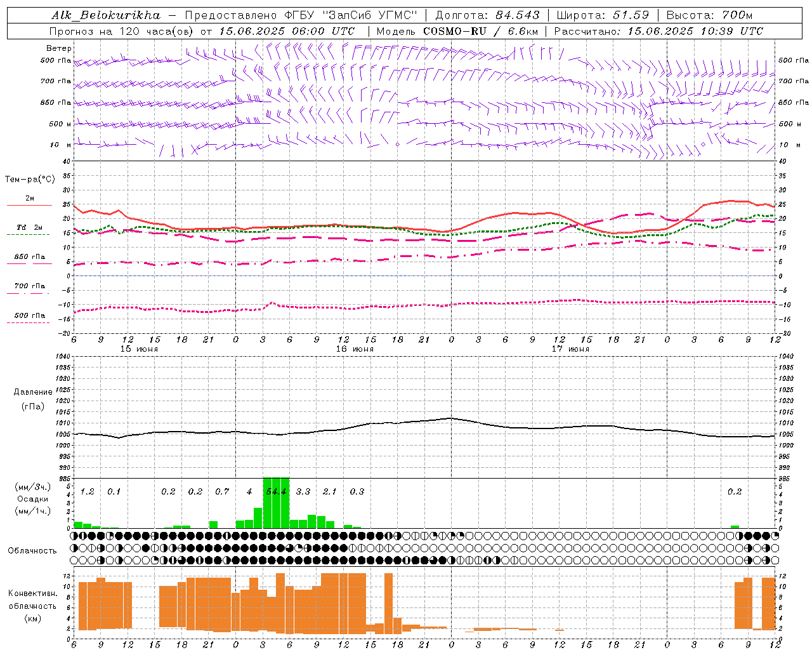Click the '15 июня' date label
The height and width of the screenshot is (650, 812).
coord(139,349)
